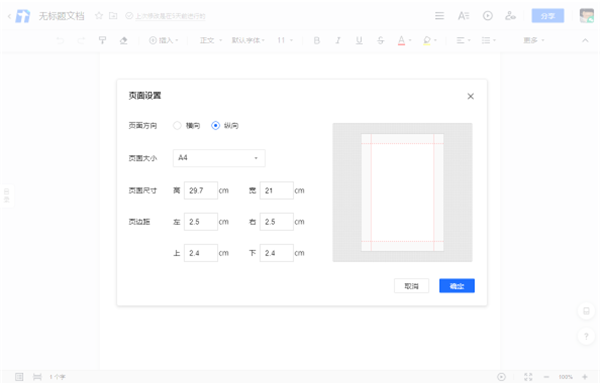The height and width of the screenshot is (388, 600).
Task: Click the second status bar layout icon
Action: (37, 377)
